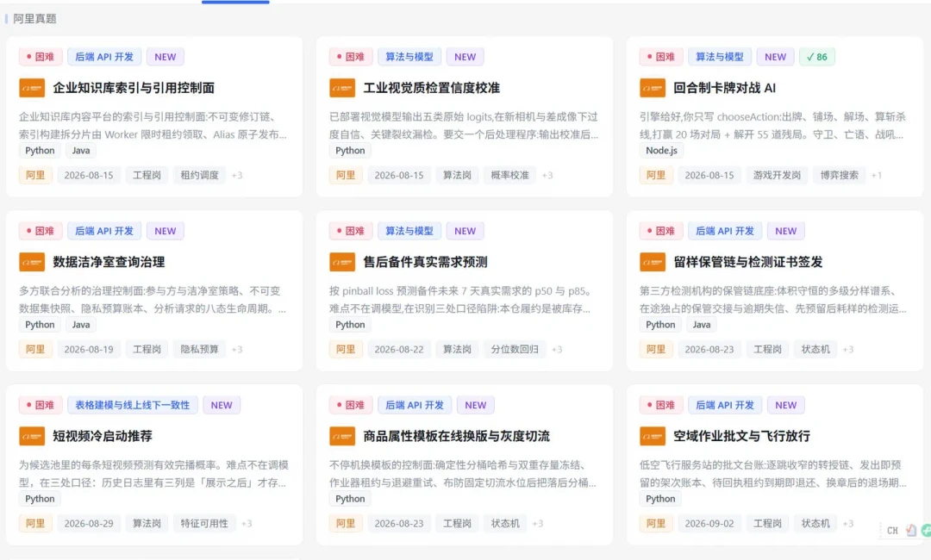Click the Alibaba logo beside 空域作业批文与飞行放行
The image size is (931, 560).
coord(653,436)
